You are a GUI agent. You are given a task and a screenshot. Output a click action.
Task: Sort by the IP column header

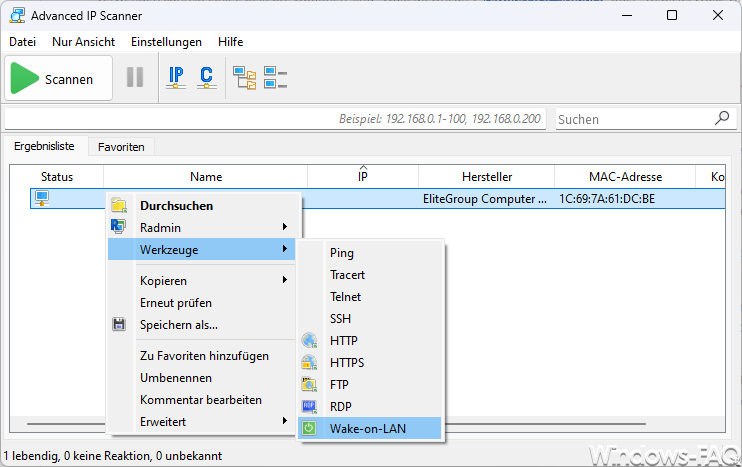pos(363,176)
